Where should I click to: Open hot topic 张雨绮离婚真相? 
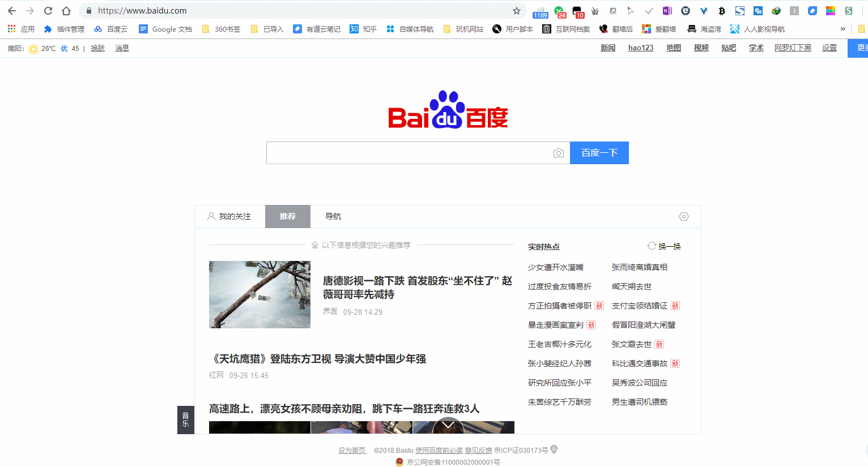[640, 267]
